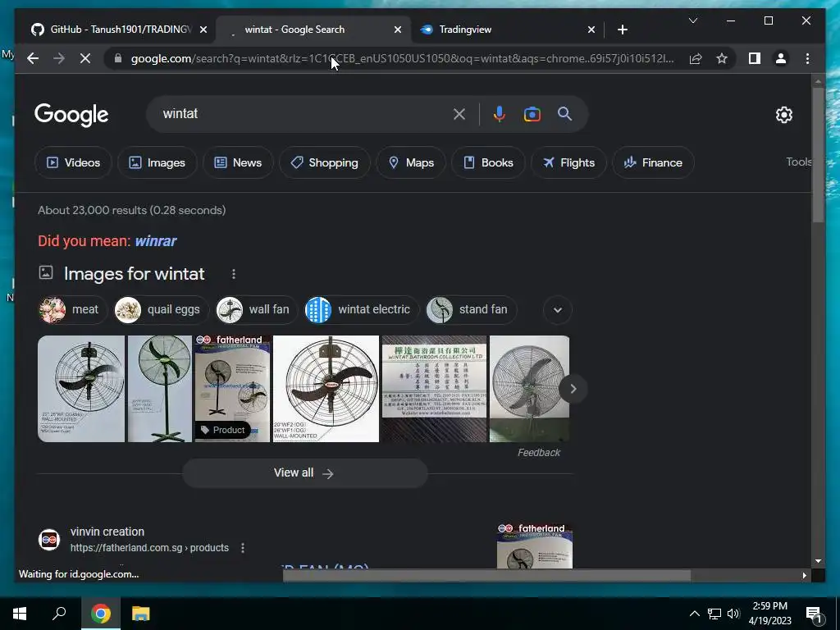Select the quail eggs image chip
Image resolution: width=840 pixels, height=630 pixels.
click(161, 309)
